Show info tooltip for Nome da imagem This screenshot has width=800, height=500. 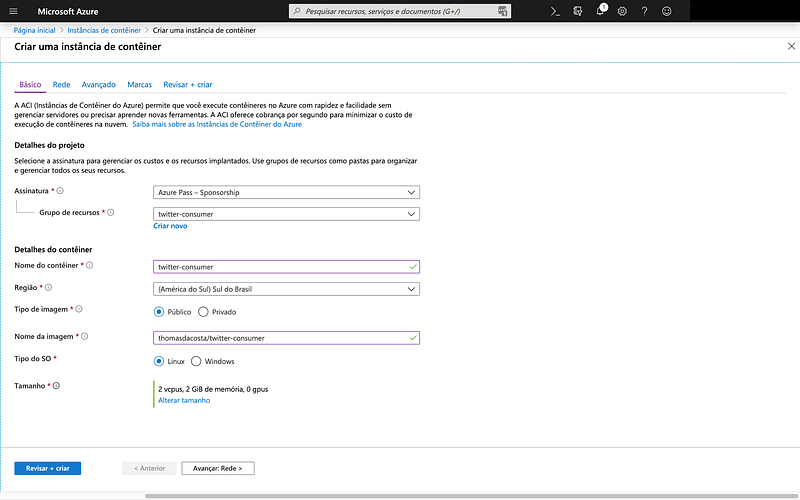pyautogui.click(x=85, y=337)
